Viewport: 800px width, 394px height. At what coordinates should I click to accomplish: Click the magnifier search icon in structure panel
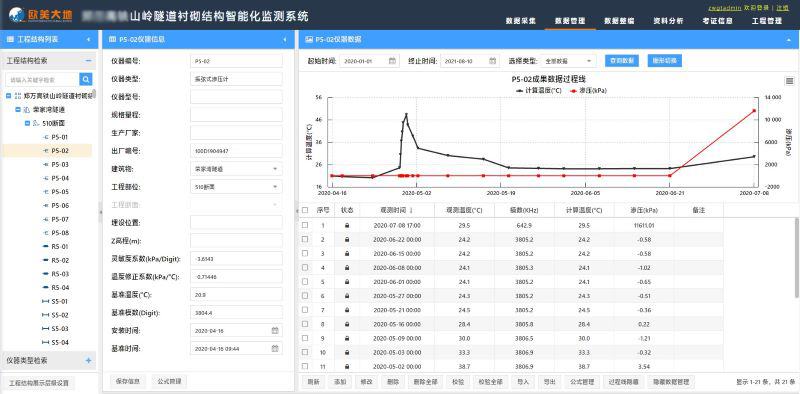(86, 79)
